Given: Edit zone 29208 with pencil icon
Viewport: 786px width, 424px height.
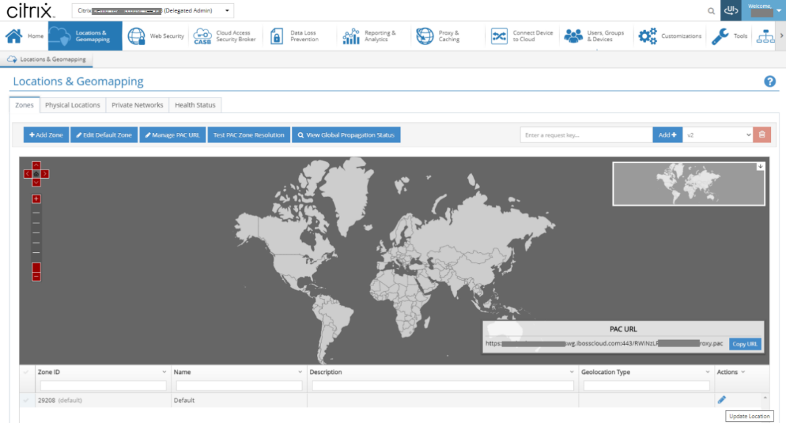Looking at the screenshot, I should tap(721, 399).
